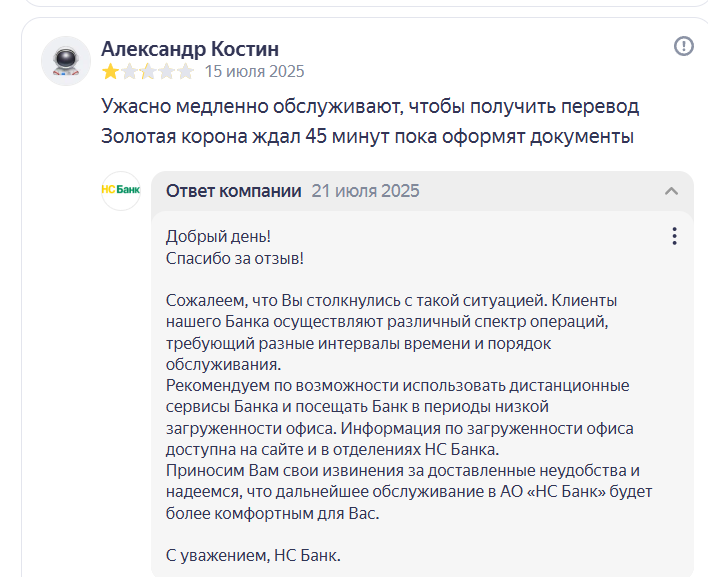Click the reviewer name Александр Костин
708x577 pixels.
tap(190, 49)
